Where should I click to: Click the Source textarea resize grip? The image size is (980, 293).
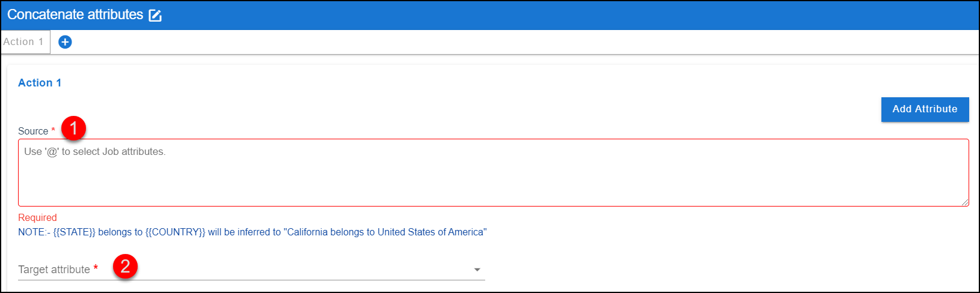964,202
